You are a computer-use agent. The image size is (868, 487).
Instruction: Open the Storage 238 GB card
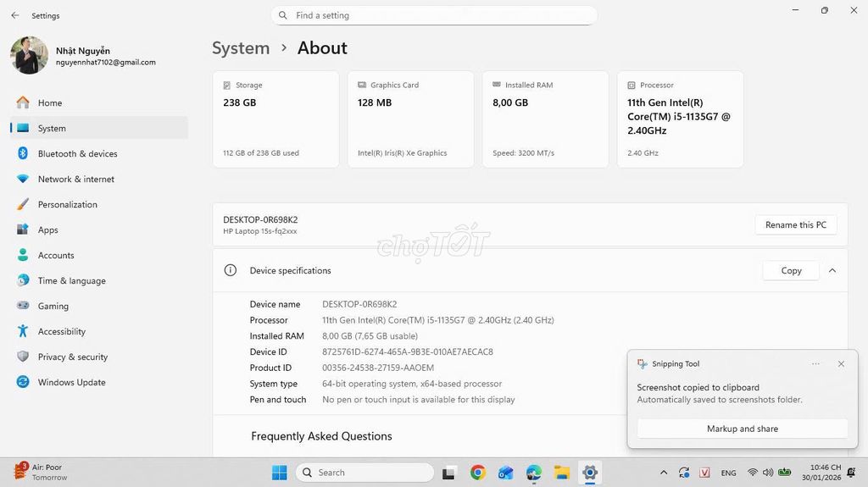click(275, 119)
